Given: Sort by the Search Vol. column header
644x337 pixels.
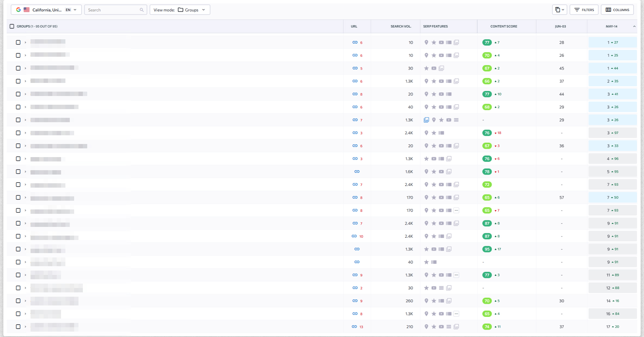Looking at the screenshot, I should [x=400, y=26].
